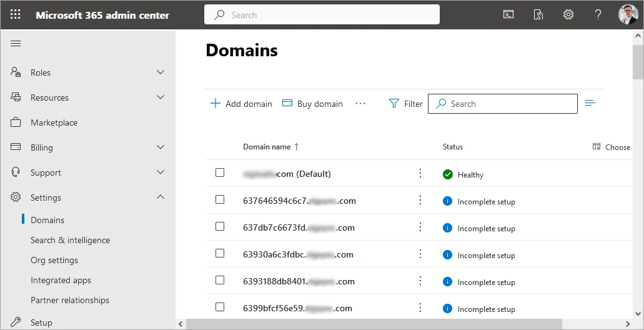Click the scroll right arrow at bottom
Viewport: 644px width, 330px height.
click(628, 324)
